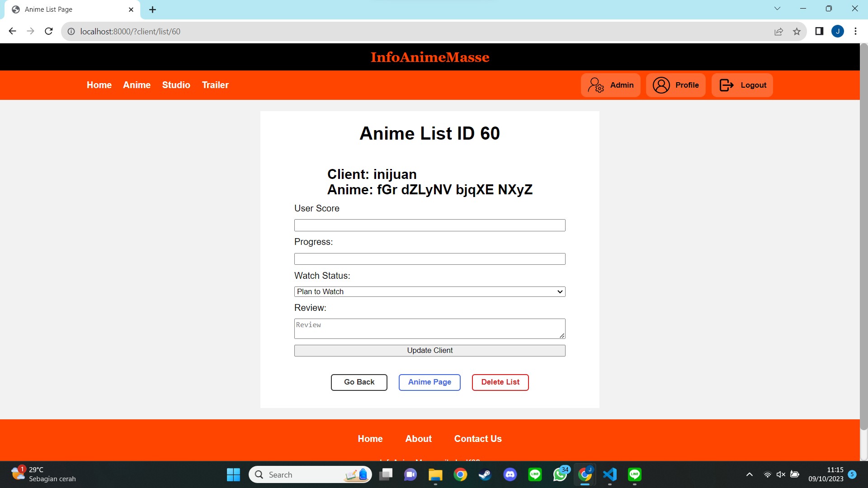Screen dimensions: 868x488
Task: Go to the Studio nav item
Action: (x=176, y=85)
